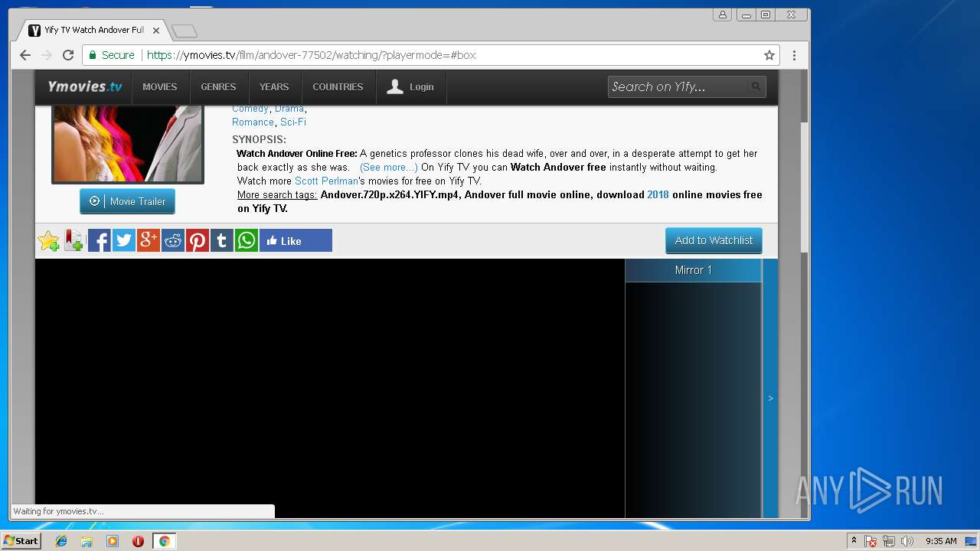Open Chrome menu three dots
Screen dimensions: 980x551
794,55
